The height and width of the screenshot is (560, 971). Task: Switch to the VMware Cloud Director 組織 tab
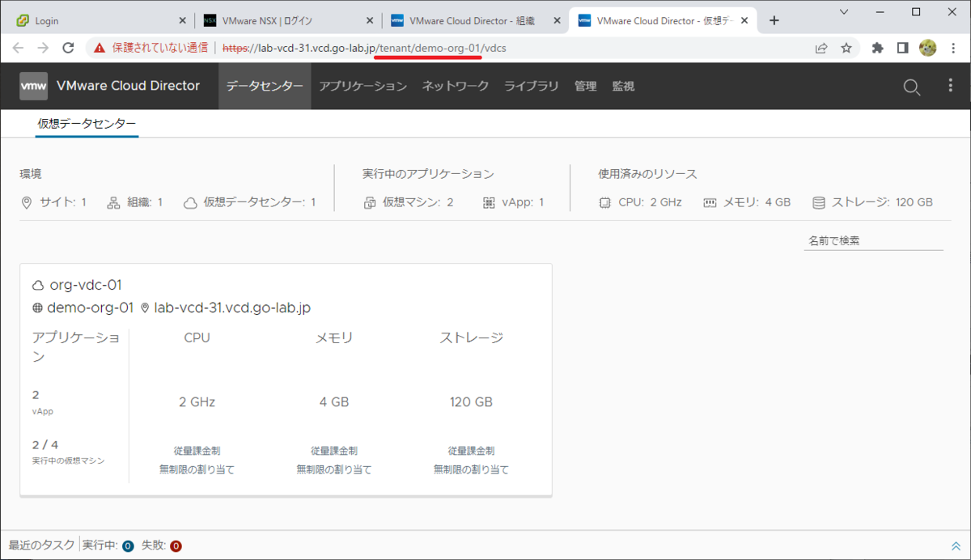[x=476, y=20]
